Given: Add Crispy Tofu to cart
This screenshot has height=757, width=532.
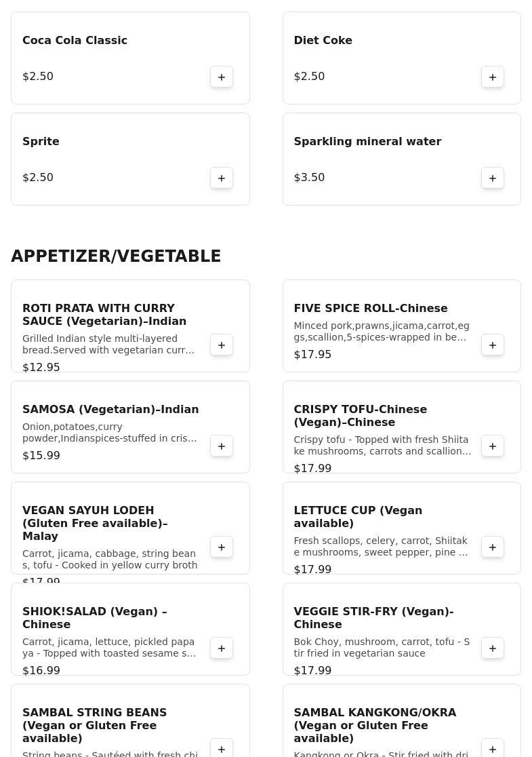Looking at the screenshot, I should pos(493,446).
